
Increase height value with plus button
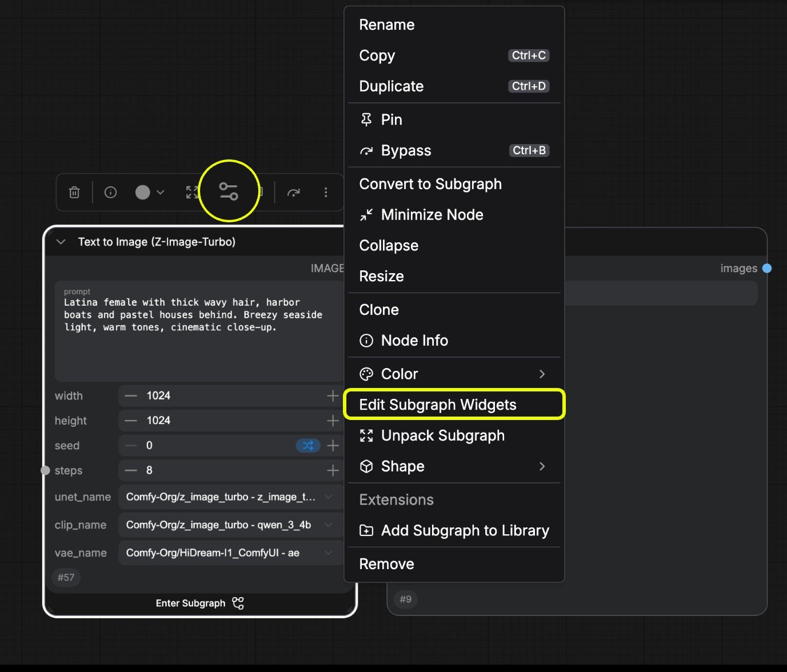[333, 421]
